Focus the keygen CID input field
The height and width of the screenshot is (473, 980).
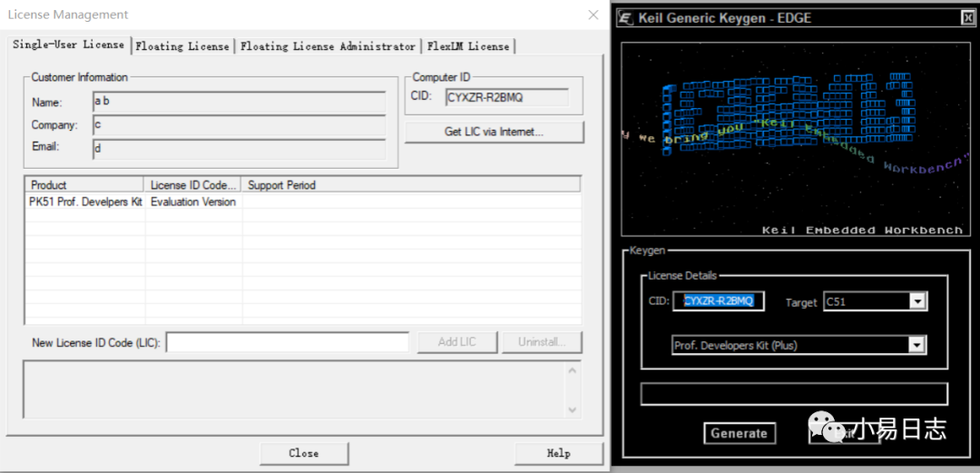719,301
